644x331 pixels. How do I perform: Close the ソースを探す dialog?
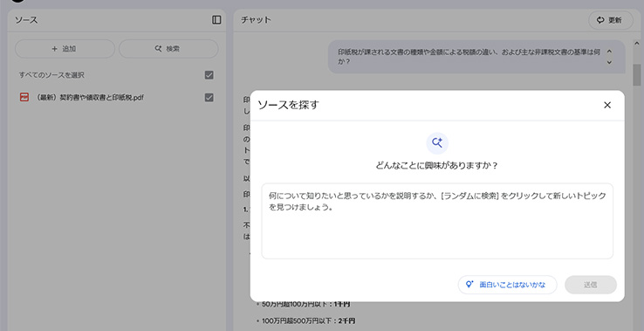(607, 106)
